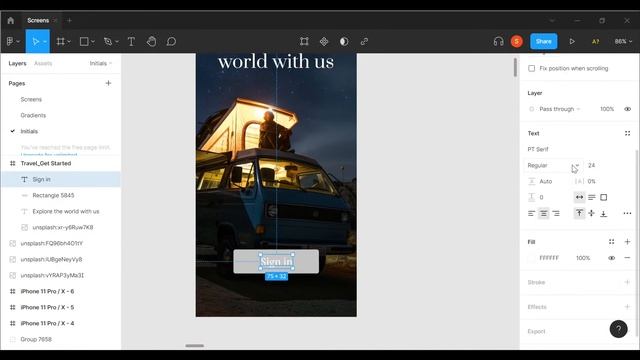Start audio conversation with headphones icon
The width and height of the screenshot is (640, 360).
[498, 41]
